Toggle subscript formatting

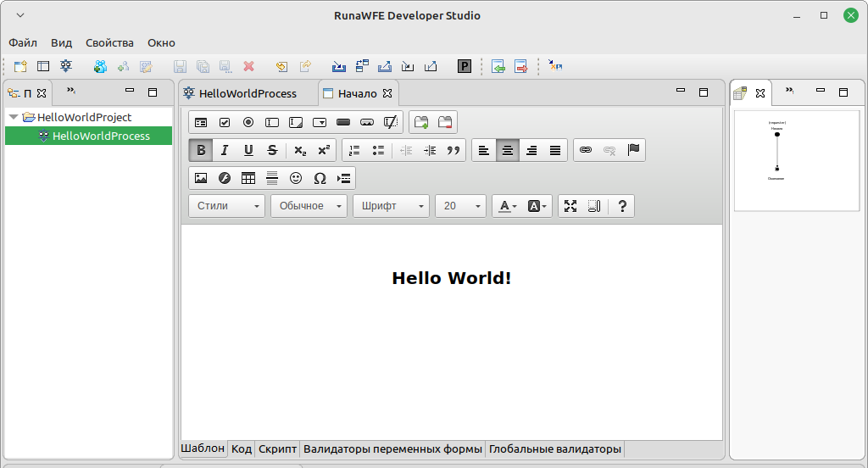coord(300,150)
